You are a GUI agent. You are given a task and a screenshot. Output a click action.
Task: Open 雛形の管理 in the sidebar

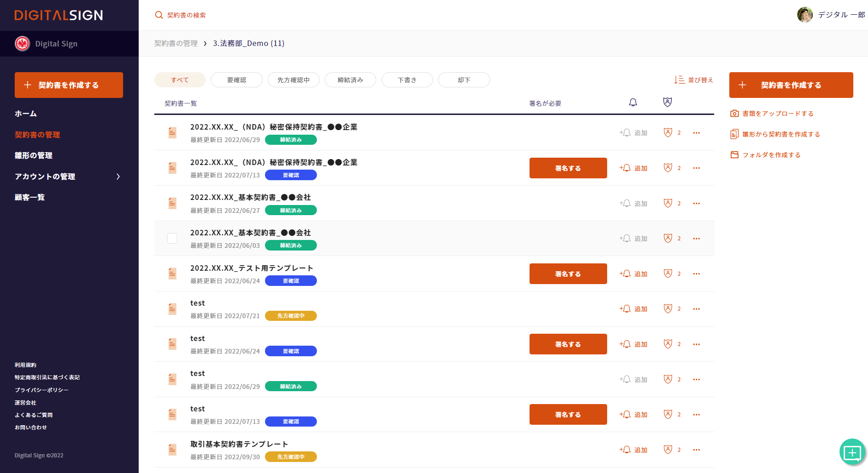tap(34, 155)
